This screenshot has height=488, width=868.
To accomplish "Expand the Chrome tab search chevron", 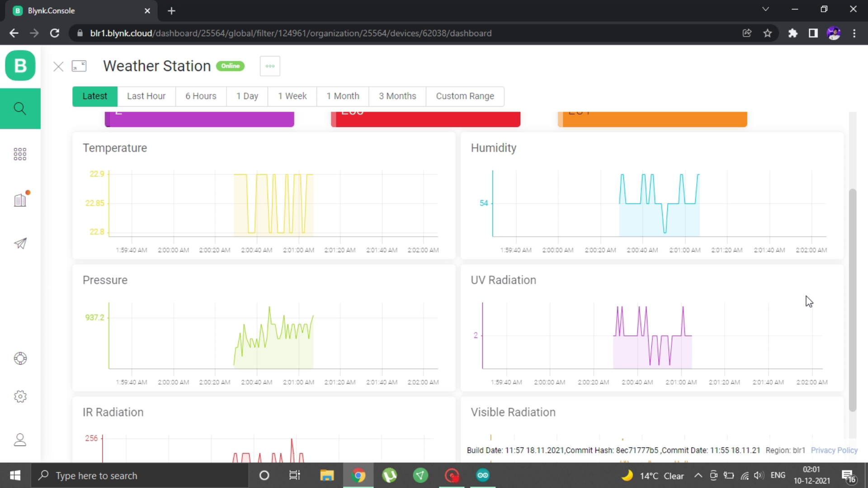I will [x=765, y=9].
